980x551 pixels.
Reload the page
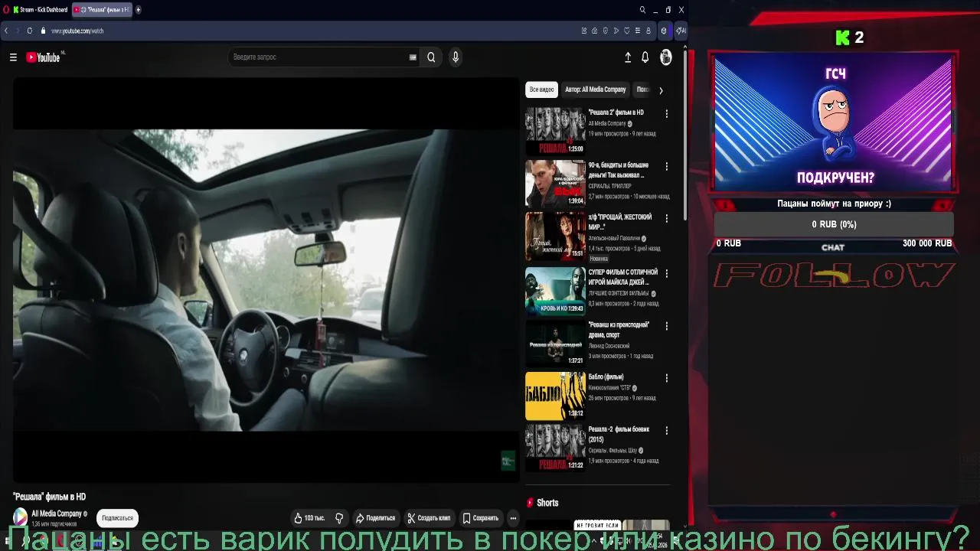(30, 31)
